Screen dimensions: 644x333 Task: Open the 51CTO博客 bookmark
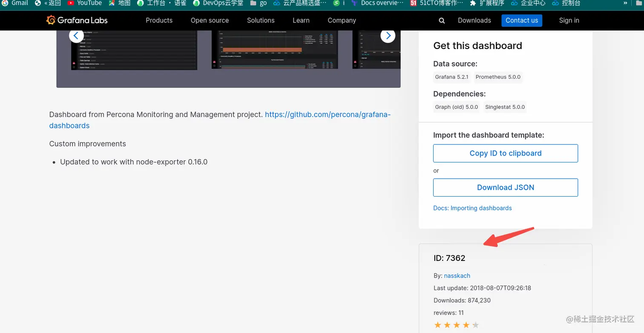pos(436,3)
